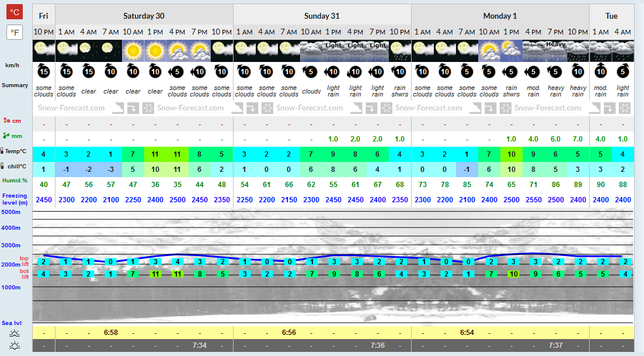Click the Sunday 10 AM cloudy summary
The height and width of the screenshot is (356, 644).
pos(311,91)
